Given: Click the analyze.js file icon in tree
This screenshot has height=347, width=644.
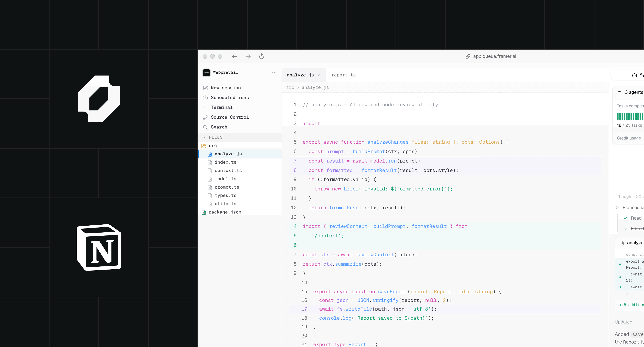Looking at the screenshot, I should coord(210,154).
